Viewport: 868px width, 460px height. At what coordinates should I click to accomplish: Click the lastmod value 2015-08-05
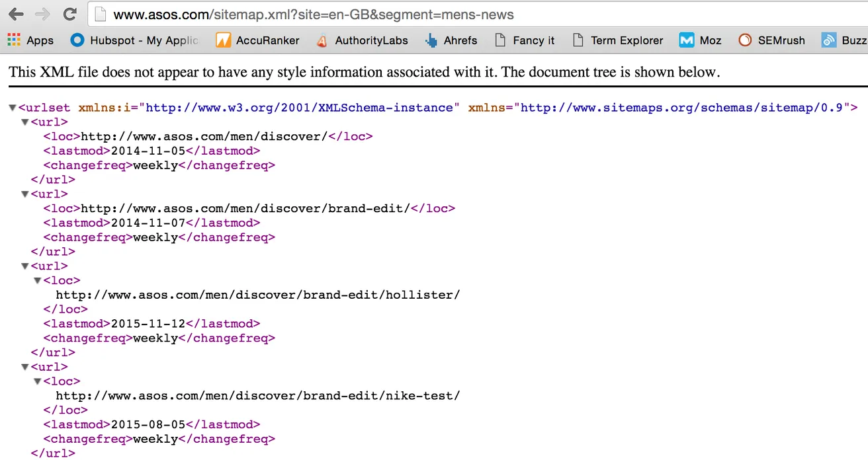[x=148, y=425]
